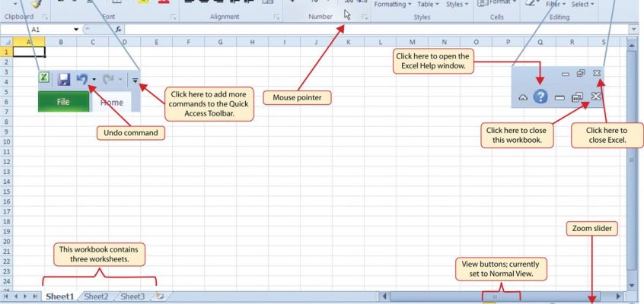Select row header 20
Screen dimensions: 644x304
point(6,241)
